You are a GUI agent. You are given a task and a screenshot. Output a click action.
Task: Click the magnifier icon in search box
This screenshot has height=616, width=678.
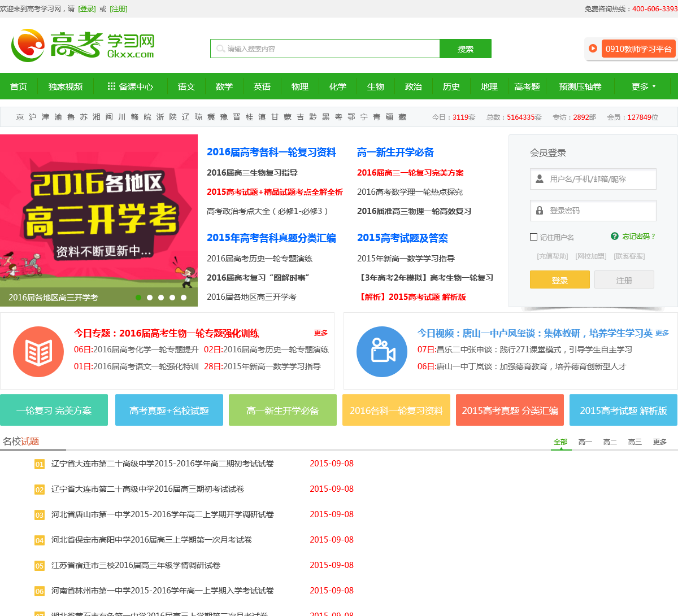coord(220,49)
